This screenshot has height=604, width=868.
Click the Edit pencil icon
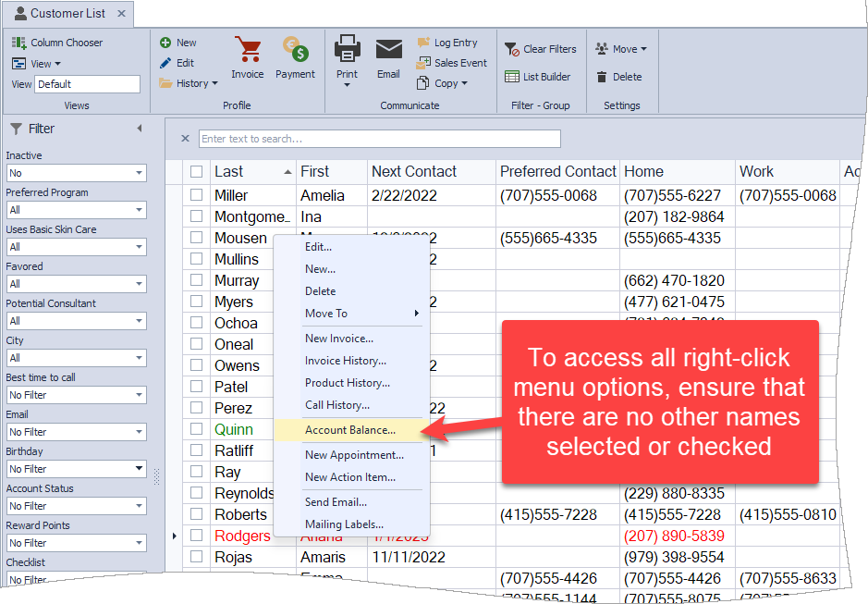[x=165, y=63]
